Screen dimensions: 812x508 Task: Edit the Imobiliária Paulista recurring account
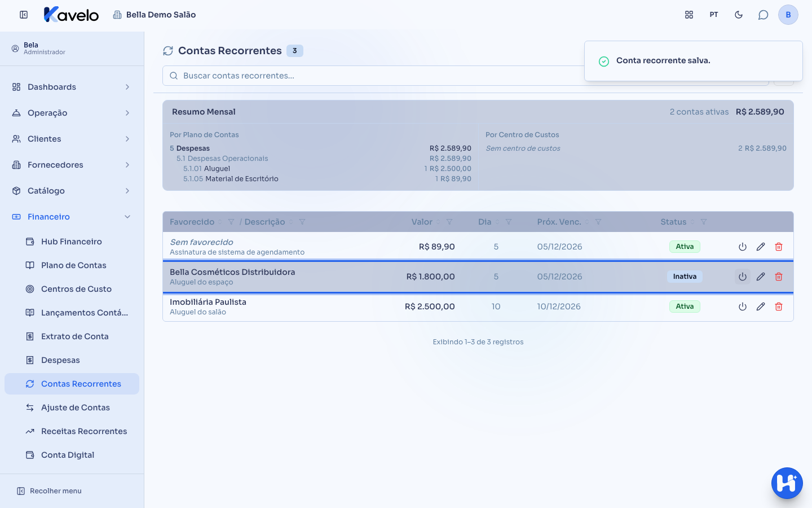[761, 306]
